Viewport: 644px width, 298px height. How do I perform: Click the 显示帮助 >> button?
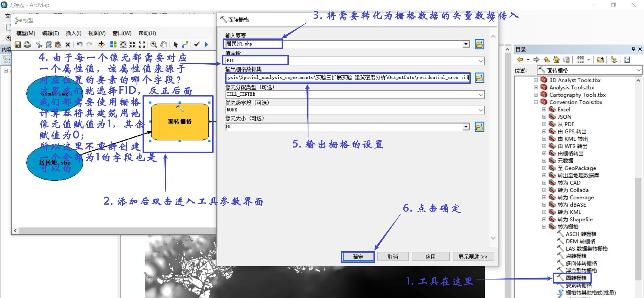[473, 257]
